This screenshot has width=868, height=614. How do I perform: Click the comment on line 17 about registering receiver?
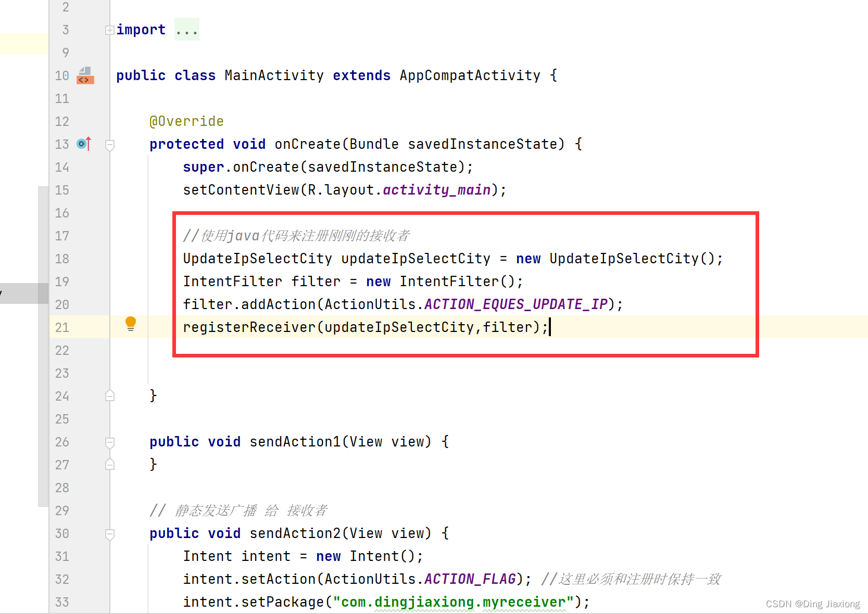[x=296, y=236]
